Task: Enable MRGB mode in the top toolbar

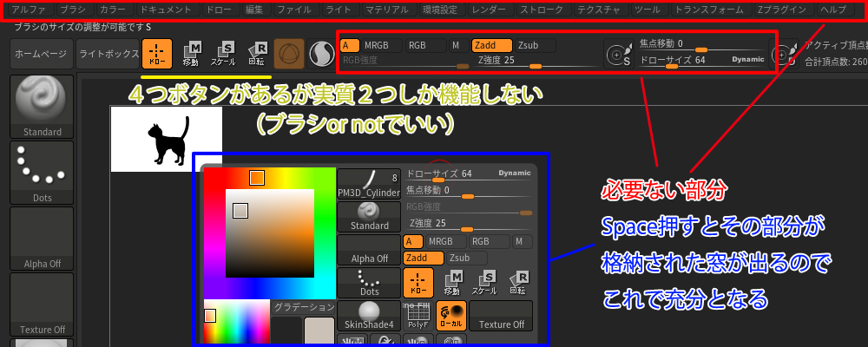Action: [x=381, y=45]
